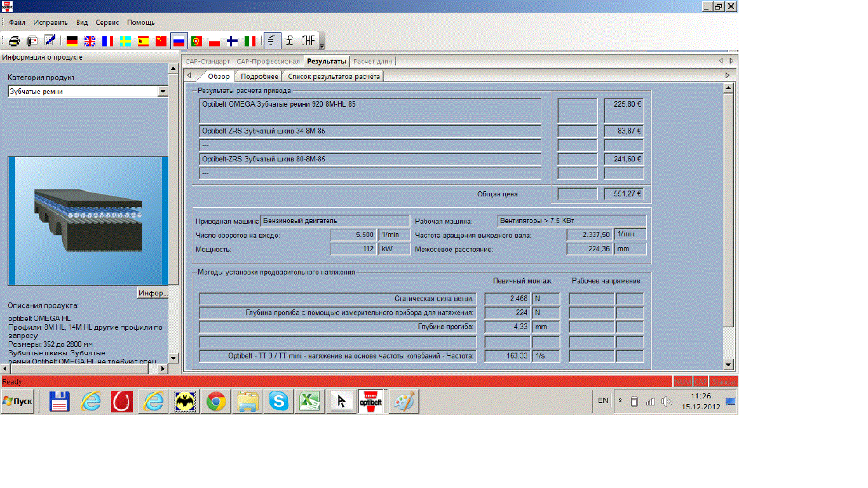Select the Swedish flag language icon
868x488 pixels.
click(126, 41)
